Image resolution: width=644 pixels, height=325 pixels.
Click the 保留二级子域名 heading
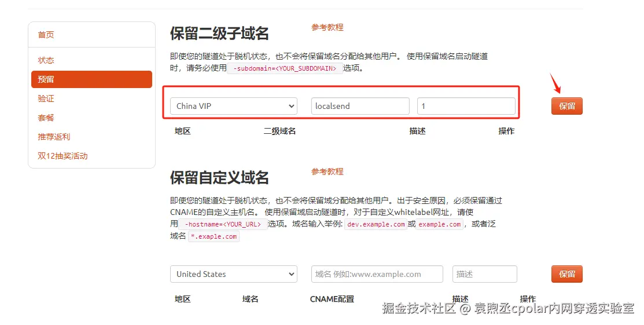click(219, 34)
